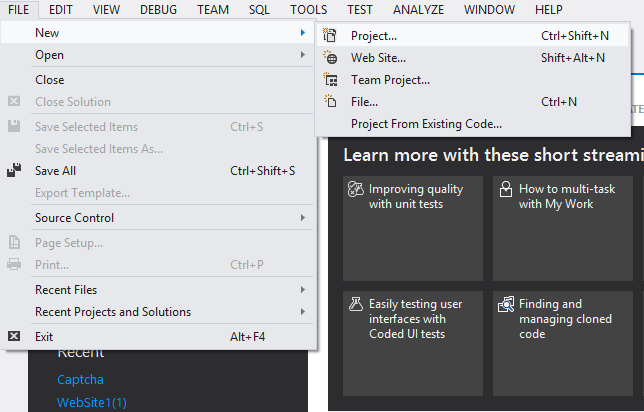
Task: Expand the Open submenu arrow
Action: [x=303, y=55]
